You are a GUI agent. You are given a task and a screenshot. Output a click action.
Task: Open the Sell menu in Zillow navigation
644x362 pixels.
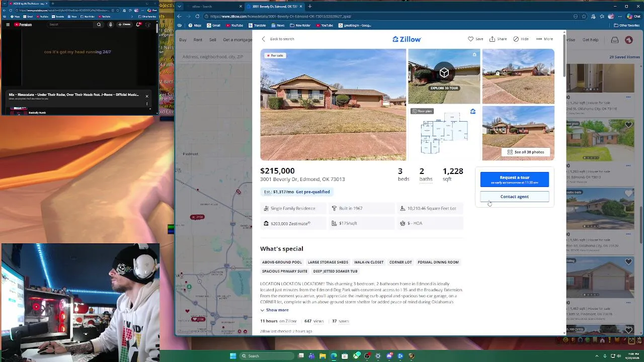pos(212,40)
